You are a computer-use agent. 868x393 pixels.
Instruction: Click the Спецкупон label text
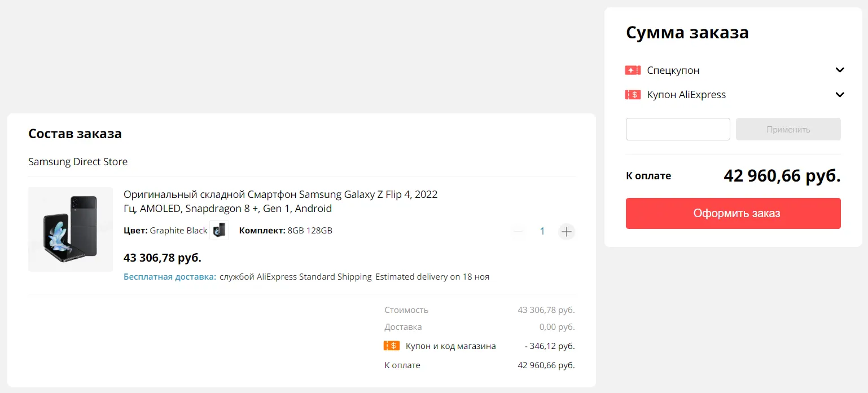673,70
